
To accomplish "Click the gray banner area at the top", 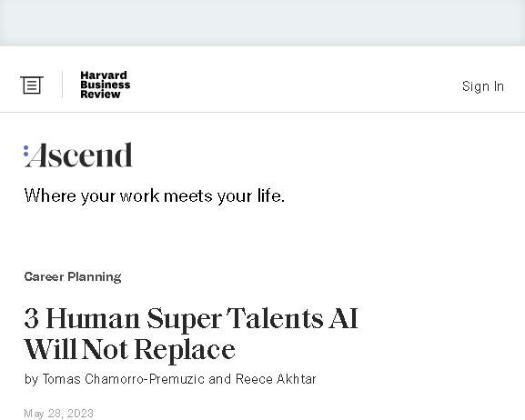I will pyautogui.click(x=262, y=23).
